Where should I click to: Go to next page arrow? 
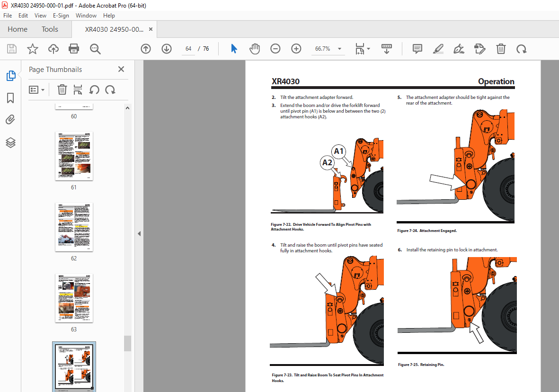coord(167,49)
